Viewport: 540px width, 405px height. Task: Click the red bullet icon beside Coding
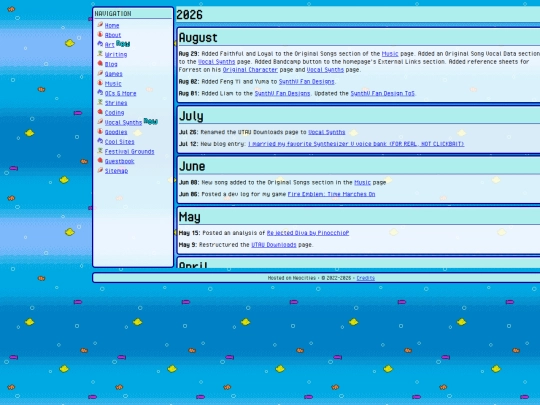[100, 112]
